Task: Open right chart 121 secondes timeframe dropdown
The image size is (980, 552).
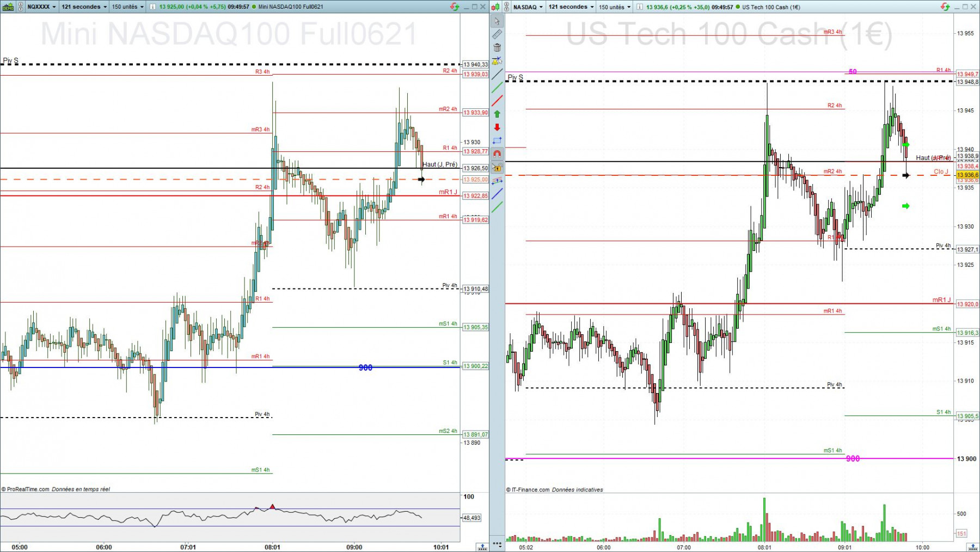Action: pos(571,7)
